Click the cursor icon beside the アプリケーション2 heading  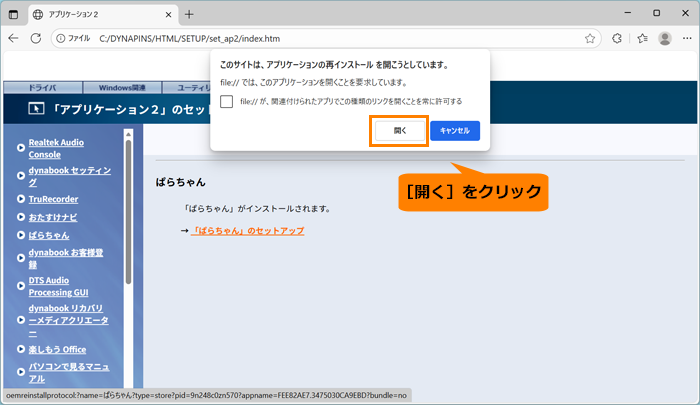(x=36, y=109)
